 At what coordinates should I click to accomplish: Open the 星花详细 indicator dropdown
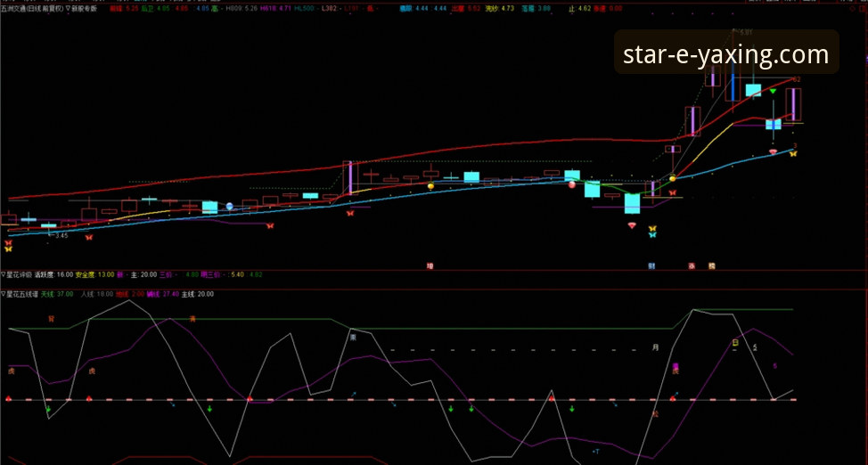[4, 275]
